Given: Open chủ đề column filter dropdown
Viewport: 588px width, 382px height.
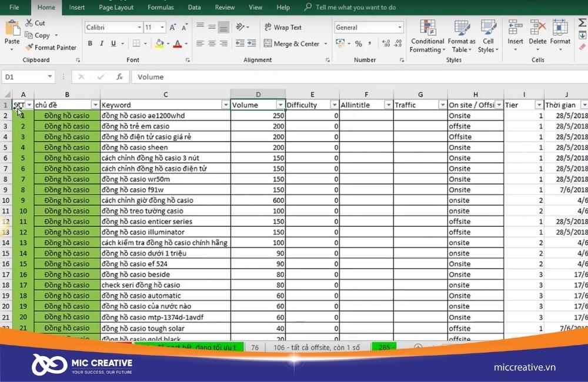Looking at the screenshot, I should (95, 105).
